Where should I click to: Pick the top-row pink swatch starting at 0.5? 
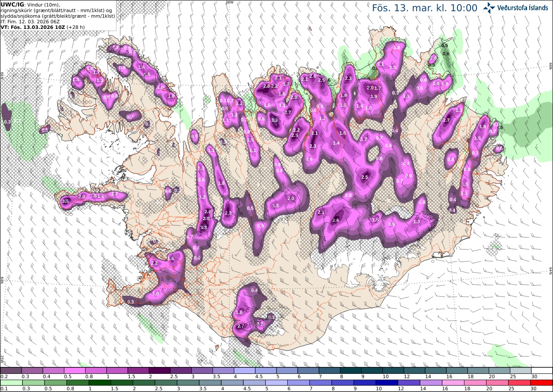pos(74,370)
